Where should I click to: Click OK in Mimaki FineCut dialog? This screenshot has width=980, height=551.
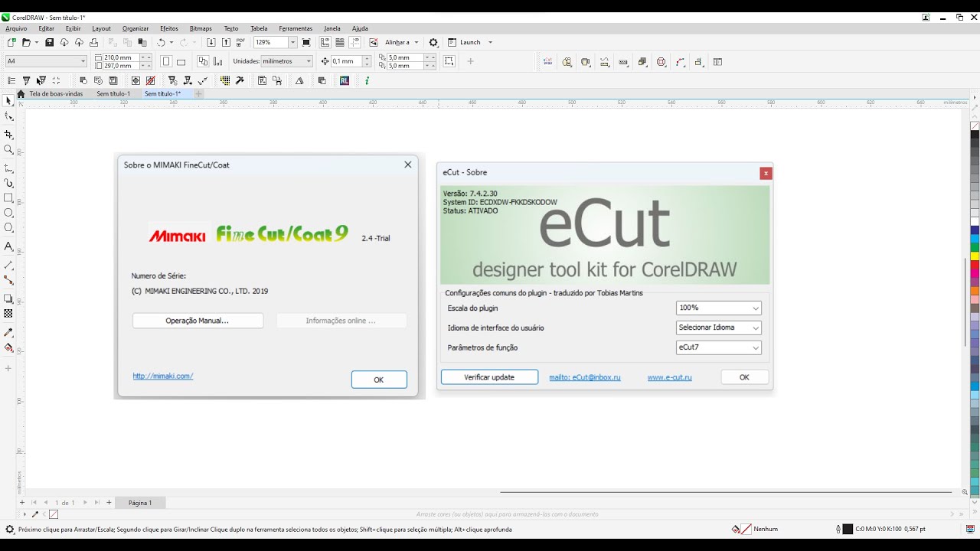(x=379, y=380)
